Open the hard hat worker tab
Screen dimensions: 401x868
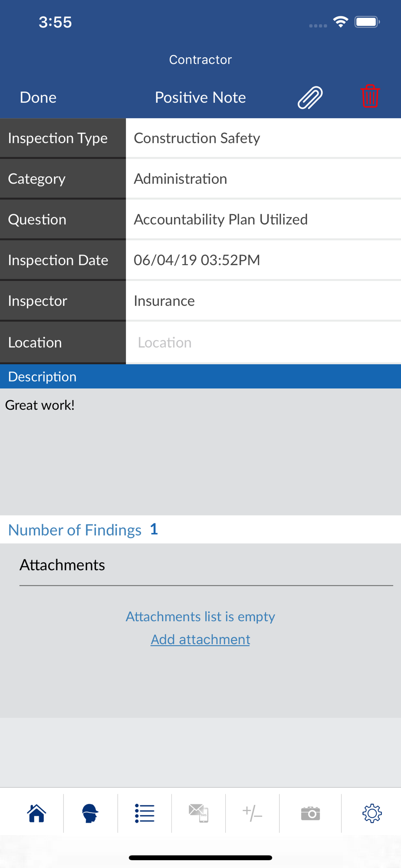90,813
